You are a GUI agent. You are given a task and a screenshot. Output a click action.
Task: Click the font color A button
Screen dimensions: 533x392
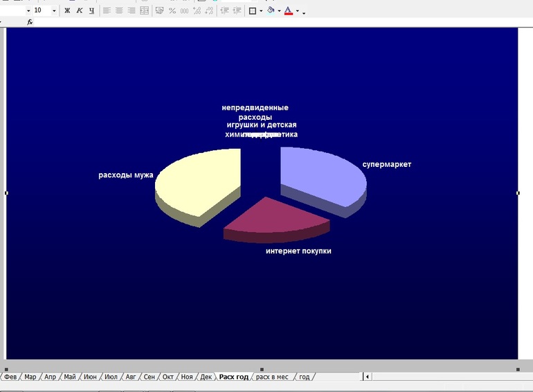click(x=288, y=10)
